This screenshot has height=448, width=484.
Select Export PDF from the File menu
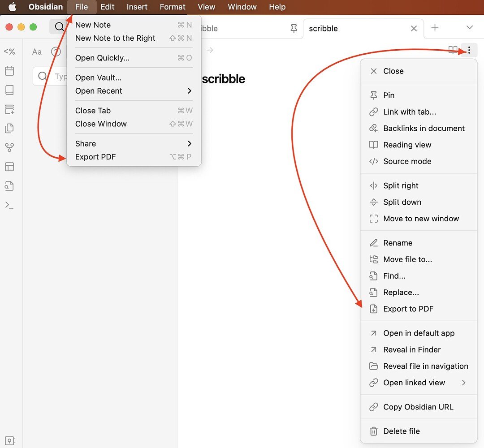click(x=95, y=157)
